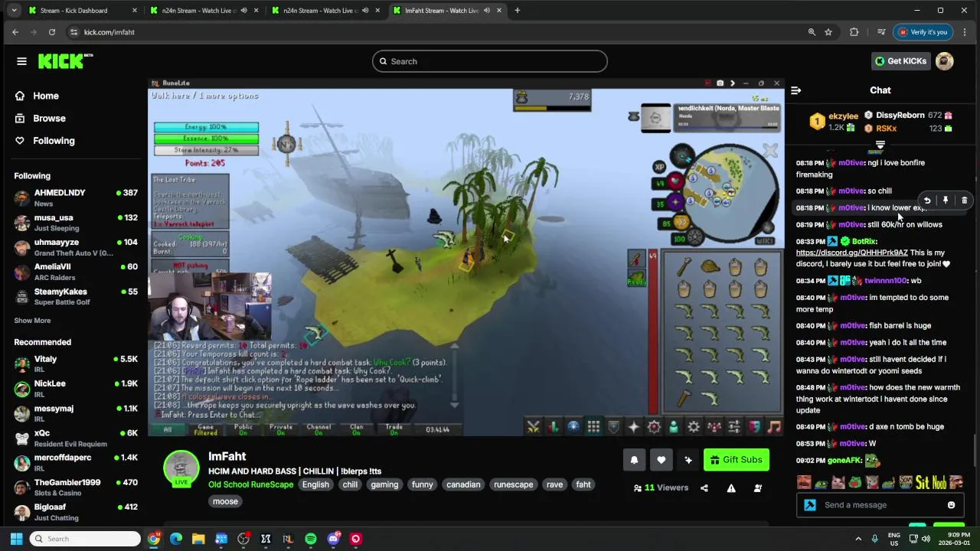Click ImFaht's LIVE channel avatar

181,468
